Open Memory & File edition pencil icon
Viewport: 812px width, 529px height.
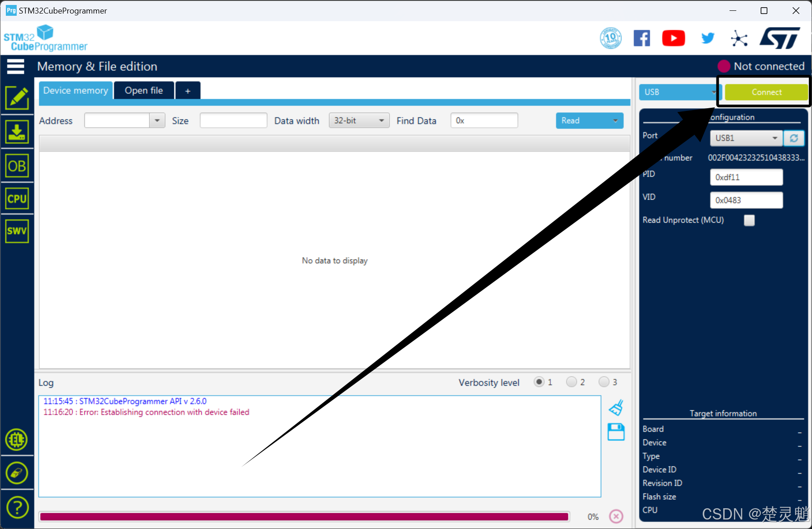click(17, 98)
